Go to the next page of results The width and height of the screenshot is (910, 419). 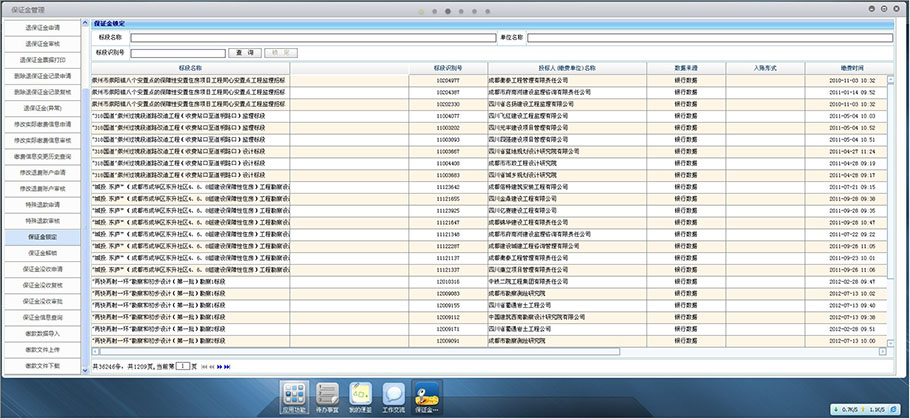220,367
